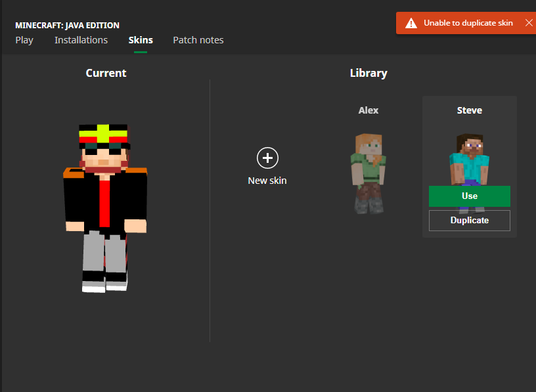This screenshot has width=536, height=392.
Task: Select the Skins tab
Action: 141,40
